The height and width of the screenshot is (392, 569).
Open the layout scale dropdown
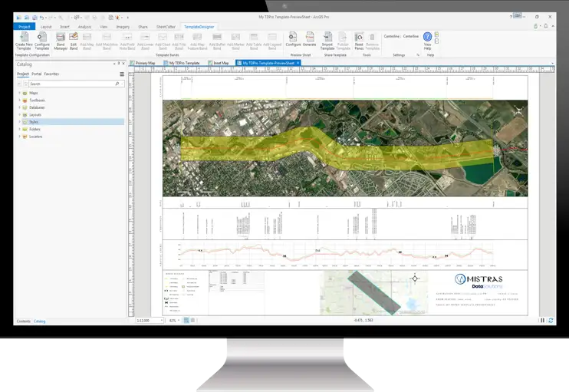(x=162, y=321)
